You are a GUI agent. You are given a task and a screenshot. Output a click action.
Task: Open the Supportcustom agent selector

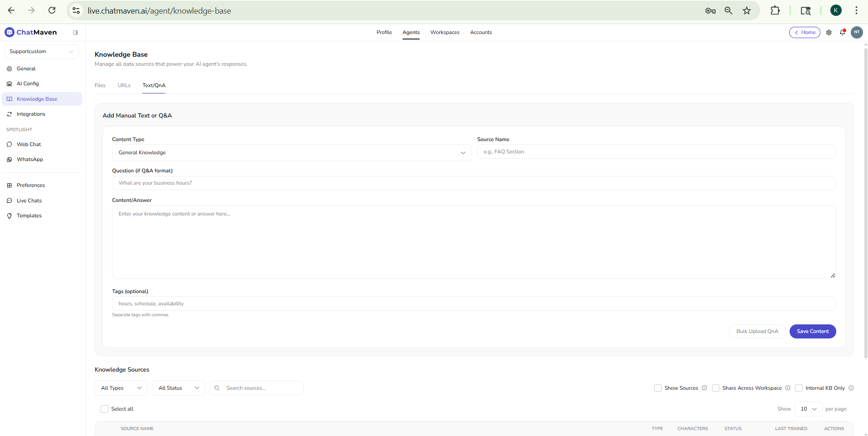pyautogui.click(x=41, y=51)
